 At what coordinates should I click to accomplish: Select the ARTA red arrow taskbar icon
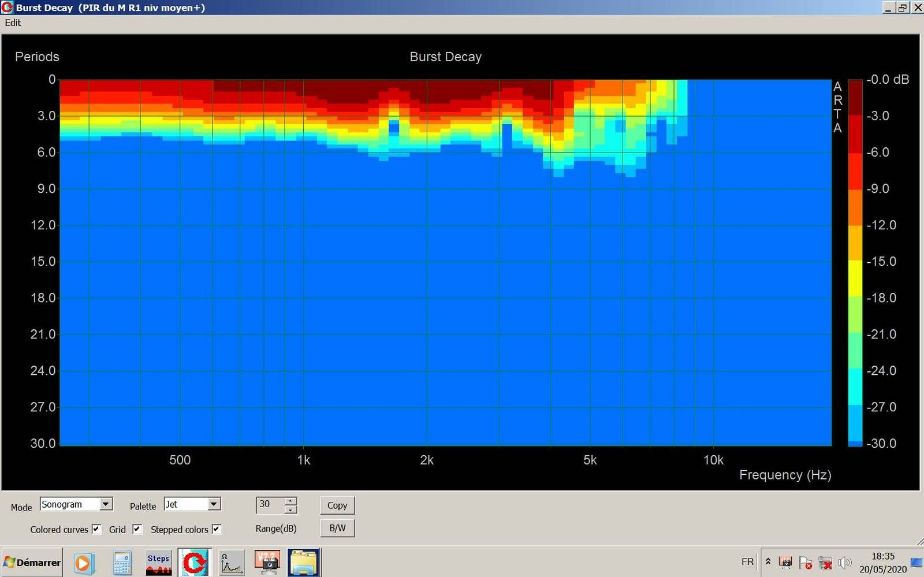(x=195, y=563)
